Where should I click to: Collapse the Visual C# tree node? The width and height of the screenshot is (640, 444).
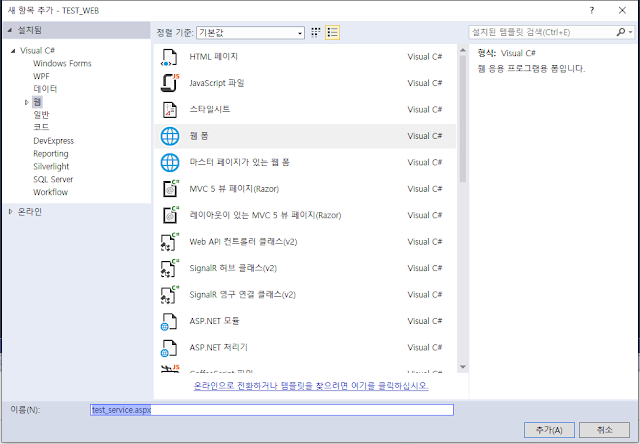(13, 51)
